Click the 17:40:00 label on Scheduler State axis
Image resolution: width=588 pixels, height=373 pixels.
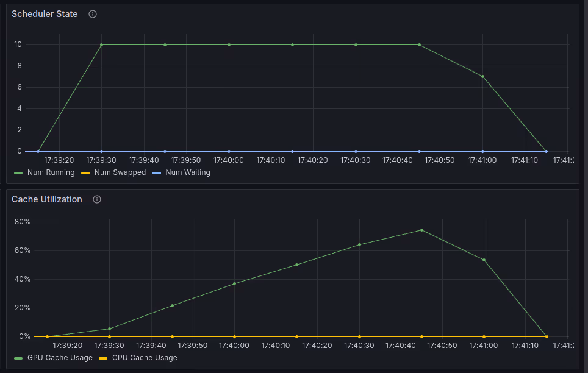point(229,160)
